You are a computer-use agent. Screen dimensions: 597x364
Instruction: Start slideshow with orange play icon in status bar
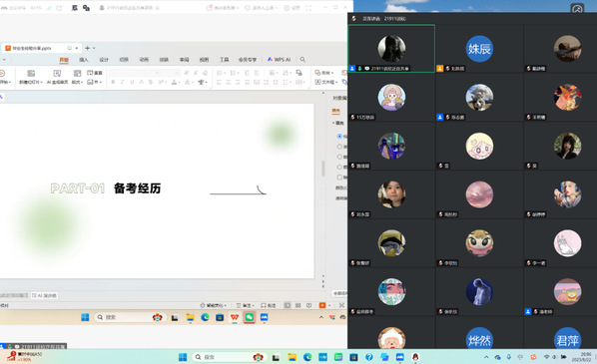tap(322, 305)
